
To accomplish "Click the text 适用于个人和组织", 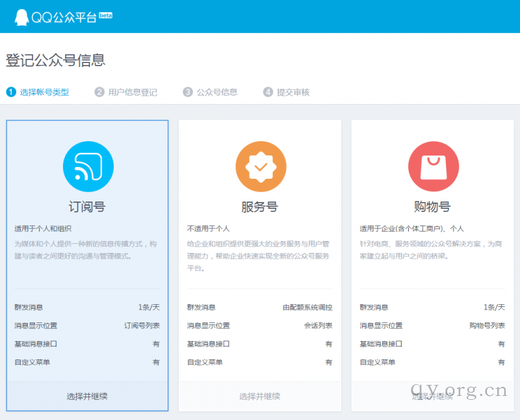I will coord(43,229).
